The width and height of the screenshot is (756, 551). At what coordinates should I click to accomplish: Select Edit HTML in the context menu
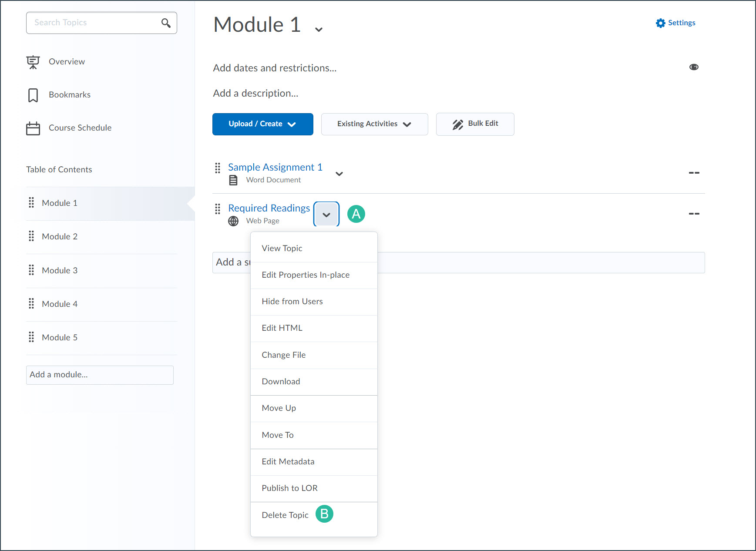pos(282,328)
